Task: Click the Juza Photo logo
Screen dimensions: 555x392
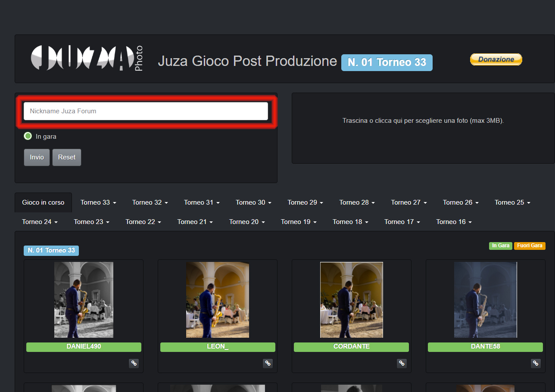Action: pos(87,58)
